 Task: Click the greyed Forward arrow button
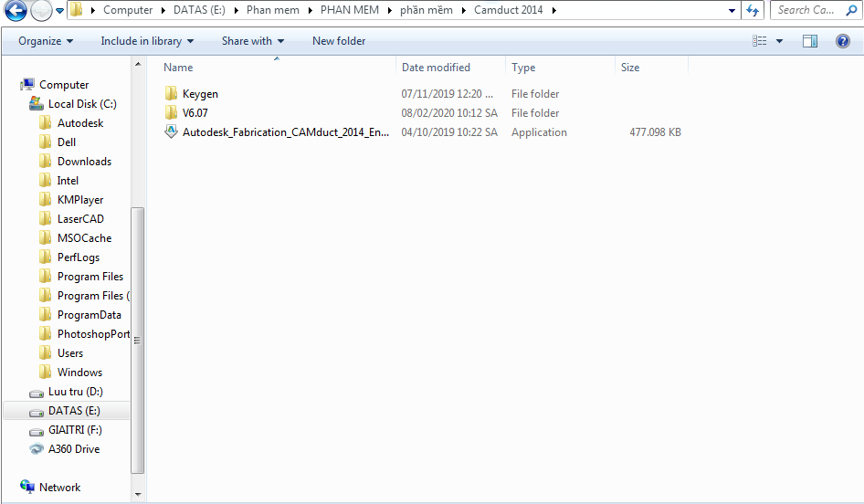(x=41, y=10)
